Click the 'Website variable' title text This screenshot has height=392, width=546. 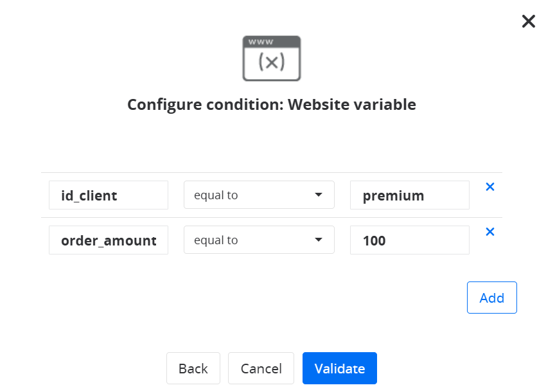pyautogui.click(x=352, y=105)
